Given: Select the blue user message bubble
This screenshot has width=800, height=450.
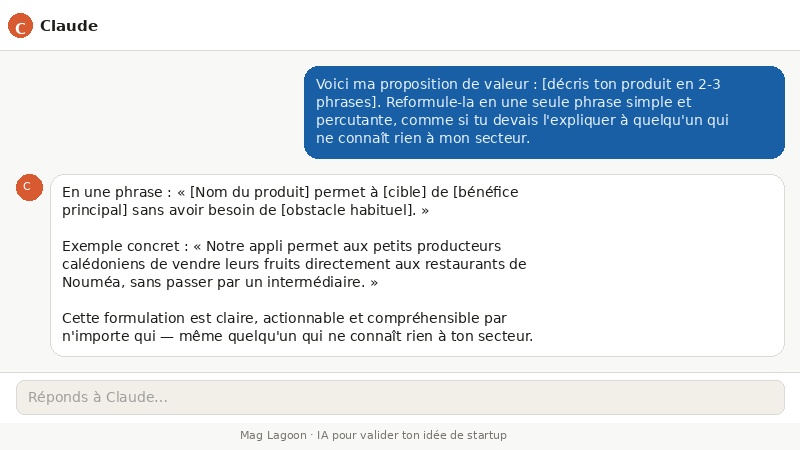Looking at the screenshot, I should click(x=544, y=112).
